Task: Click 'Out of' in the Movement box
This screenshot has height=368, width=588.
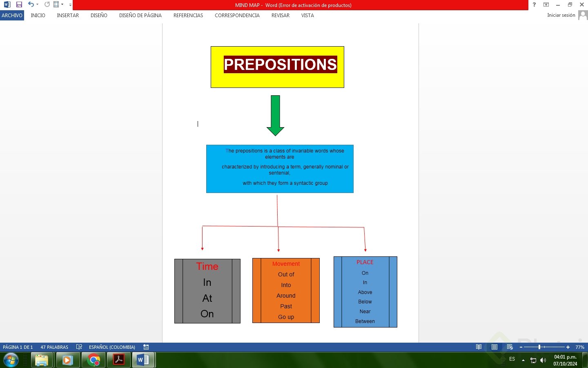Action: pyautogui.click(x=286, y=274)
